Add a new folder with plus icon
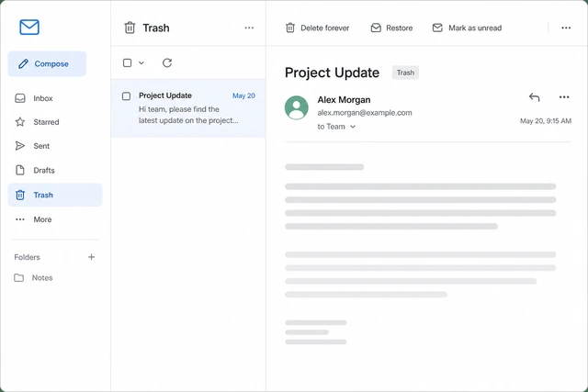This screenshot has width=588, height=392. tap(91, 257)
